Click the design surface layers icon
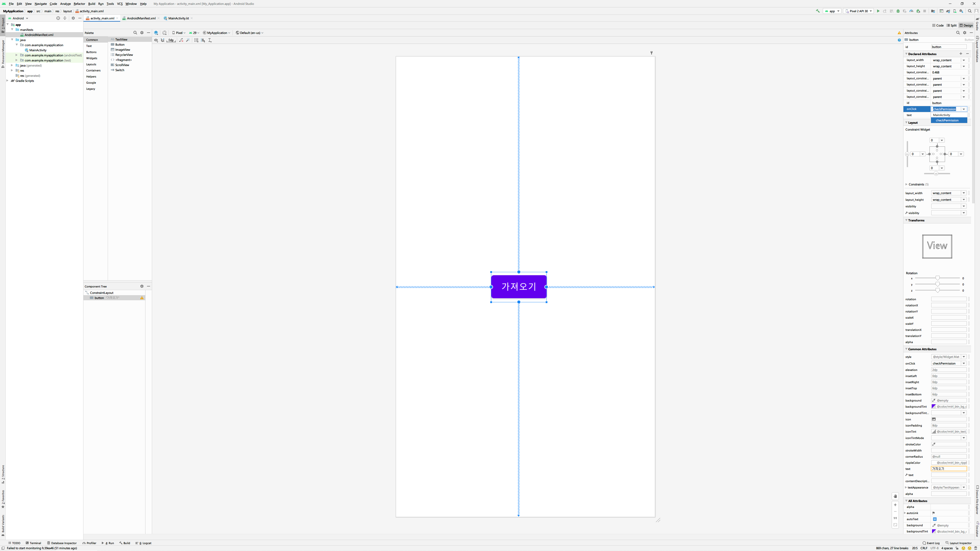 tap(156, 33)
